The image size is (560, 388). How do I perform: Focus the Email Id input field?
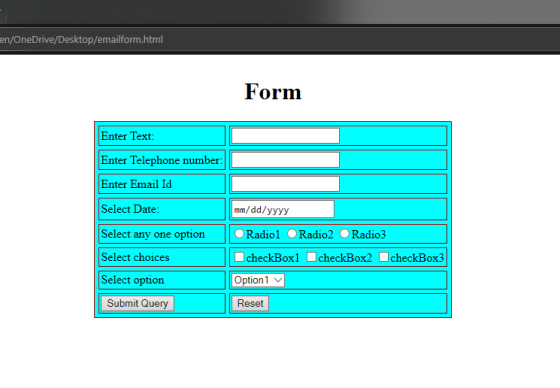[x=286, y=184]
